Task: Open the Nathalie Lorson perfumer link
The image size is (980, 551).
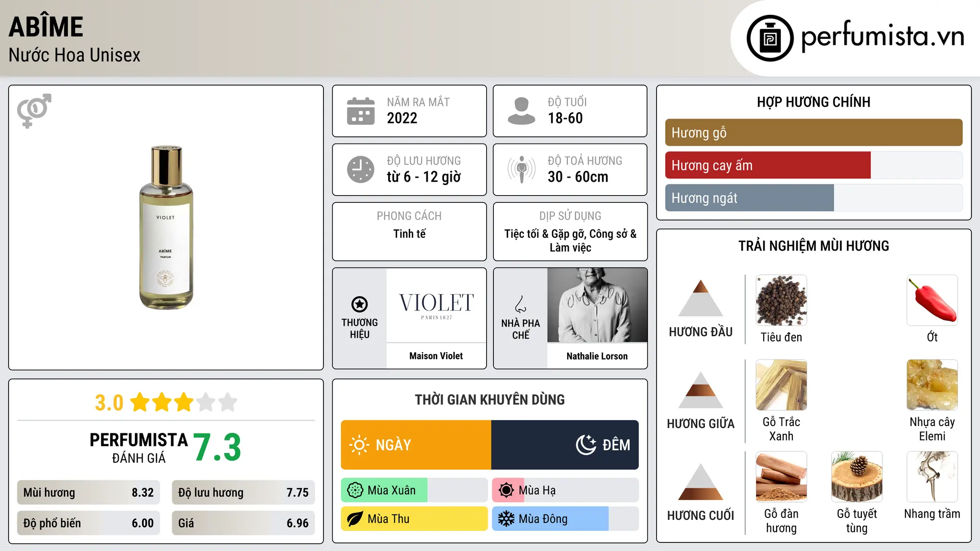Action: (x=597, y=356)
